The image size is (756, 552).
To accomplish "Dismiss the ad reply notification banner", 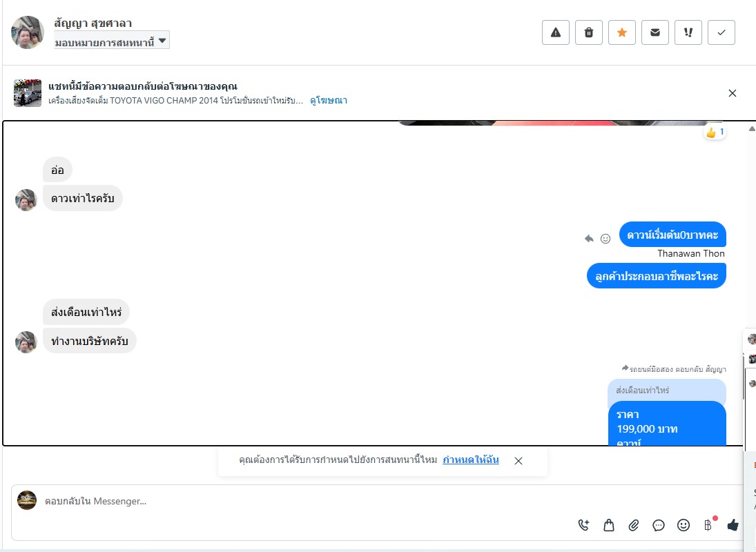I will [733, 93].
